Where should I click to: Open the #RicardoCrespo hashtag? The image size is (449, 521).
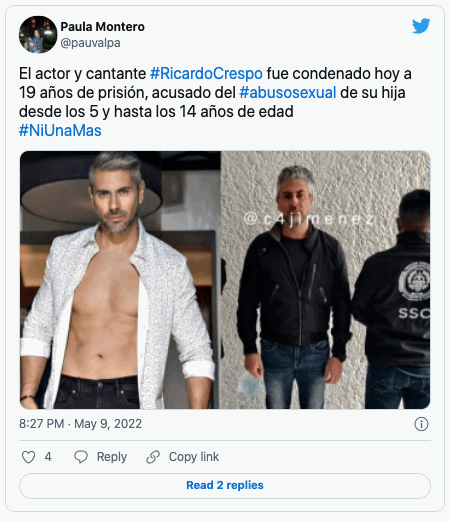click(x=206, y=74)
